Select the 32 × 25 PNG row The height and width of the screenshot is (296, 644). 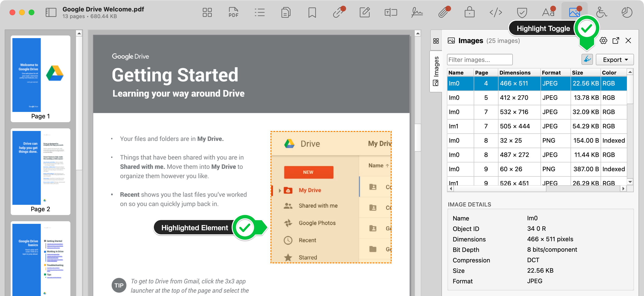(x=537, y=140)
